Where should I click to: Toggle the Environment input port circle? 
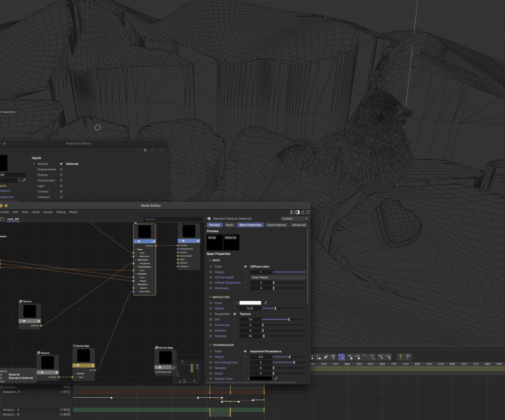[x=61, y=181]
